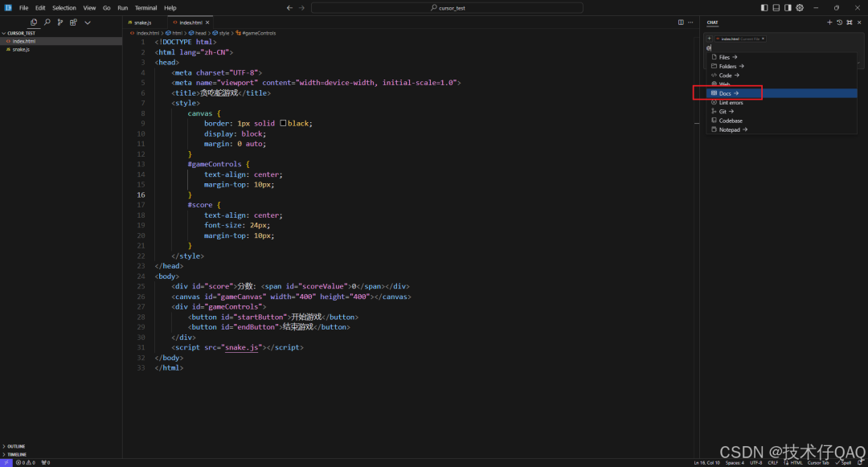Click the index.html breadcrumb segment
The width and height of the screenshot is (868, 467).
tap(147, 33)
